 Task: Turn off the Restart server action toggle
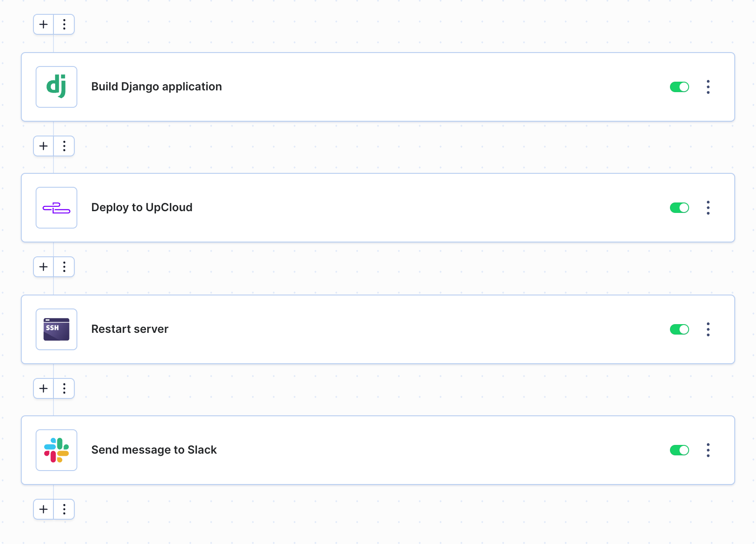coord(680,329)
